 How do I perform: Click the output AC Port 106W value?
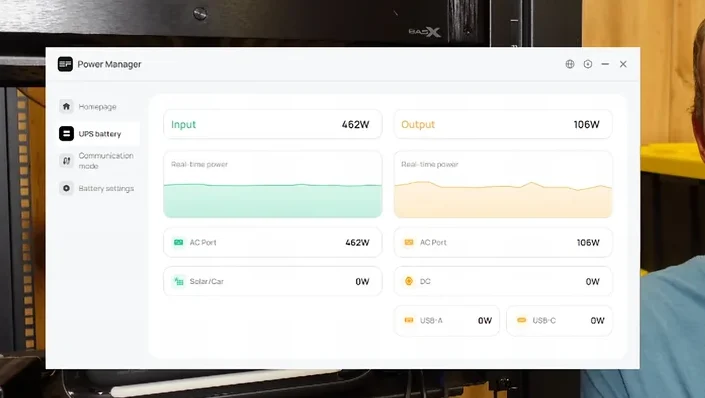click(x=588, y=242)
